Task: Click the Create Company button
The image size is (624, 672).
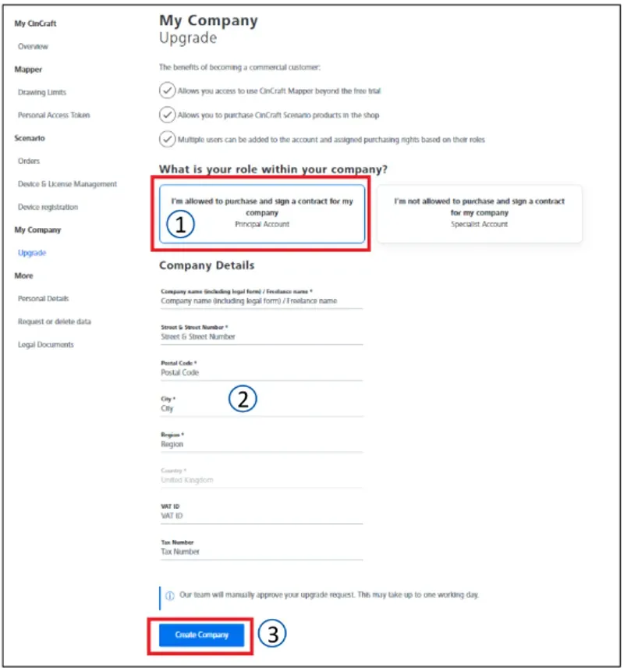Action: click(x=202, y=635)
